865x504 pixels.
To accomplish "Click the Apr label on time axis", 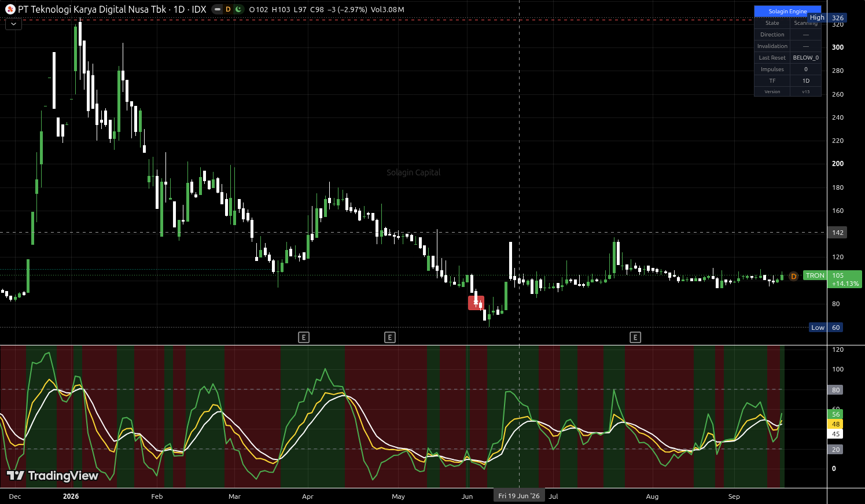I will click(308, 496).
